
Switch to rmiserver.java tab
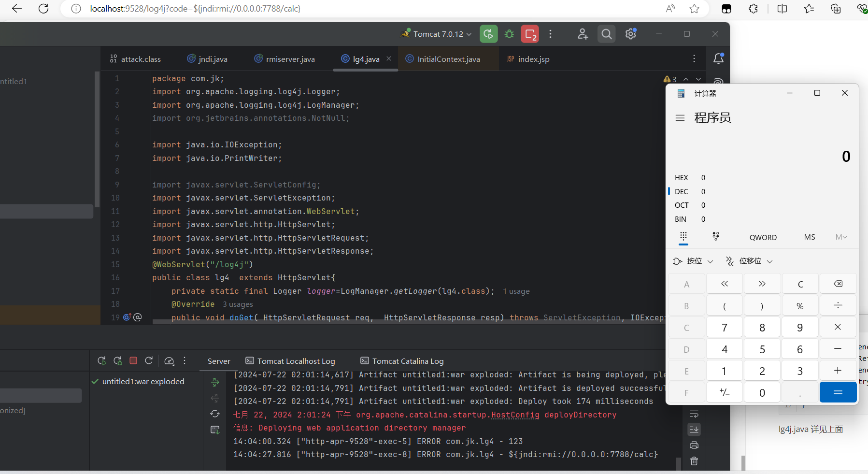point(285,59)
